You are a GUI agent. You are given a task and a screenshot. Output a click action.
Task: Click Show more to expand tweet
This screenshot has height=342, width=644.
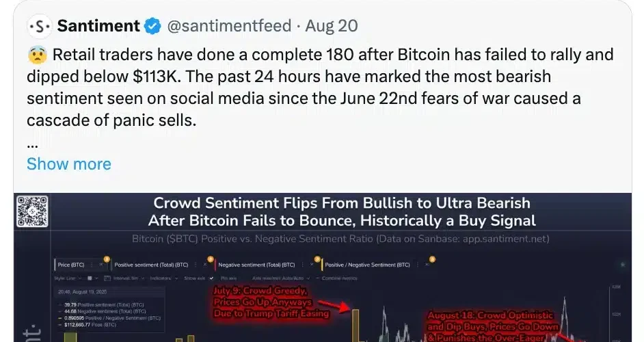pyautogui.click(x=68, y=164)
